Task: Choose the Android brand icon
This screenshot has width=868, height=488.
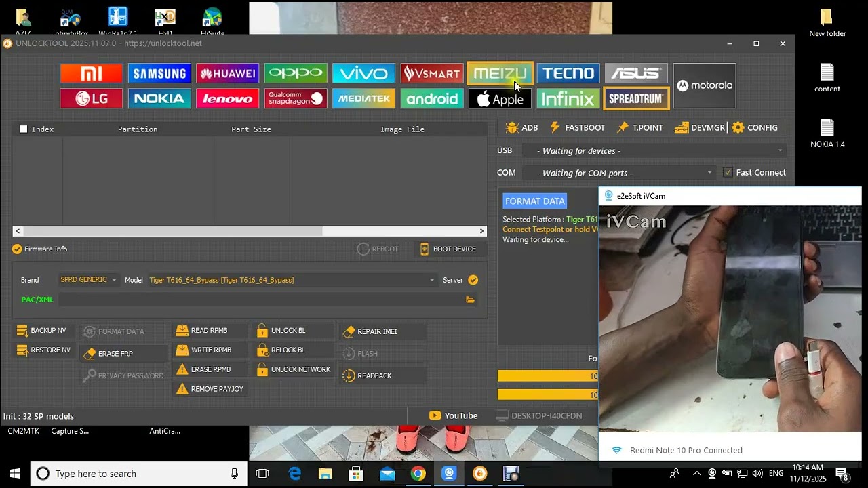Action: (x=432, y=98)
